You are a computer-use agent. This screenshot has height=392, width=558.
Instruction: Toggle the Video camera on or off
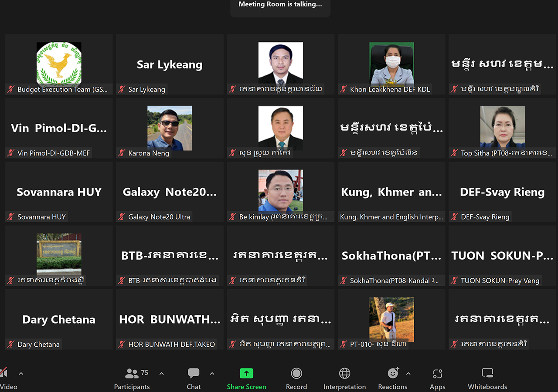click(3, 372)
